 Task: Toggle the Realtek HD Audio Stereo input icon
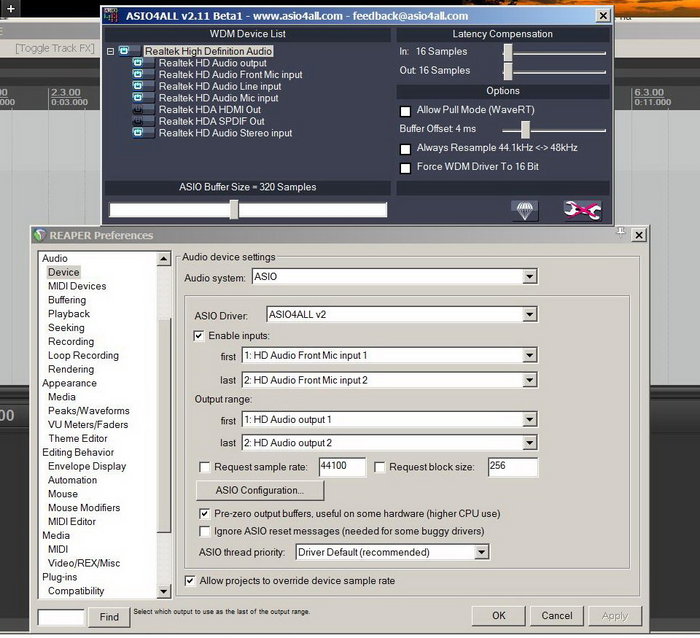tap(137, 133)
